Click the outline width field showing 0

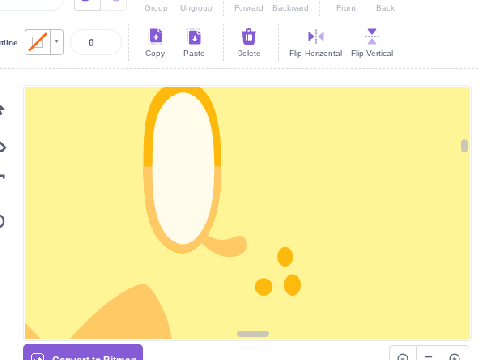(96, 42)
